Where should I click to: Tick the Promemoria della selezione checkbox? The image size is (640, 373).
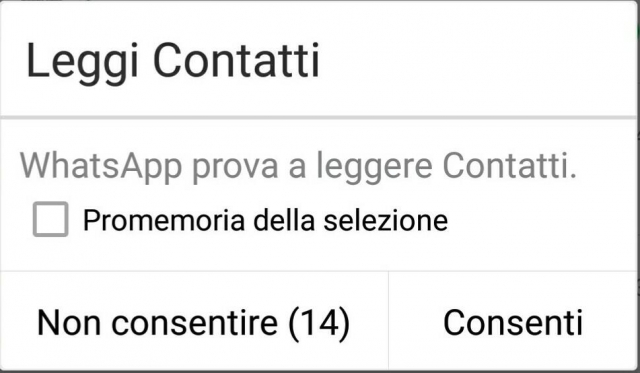(51, 219)
